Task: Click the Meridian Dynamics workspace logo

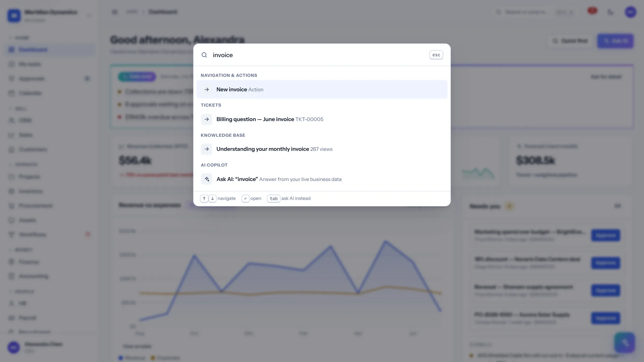Action: point(14,16)
